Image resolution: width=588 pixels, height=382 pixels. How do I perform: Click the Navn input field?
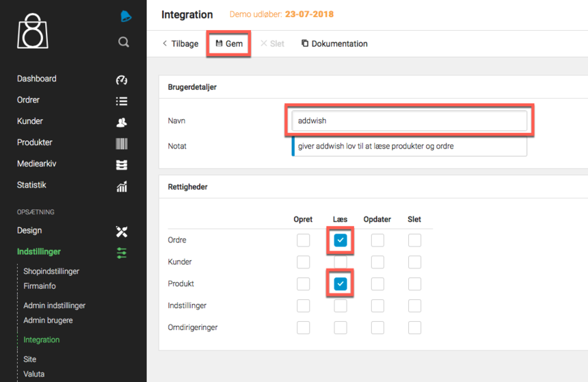[408, 121]
